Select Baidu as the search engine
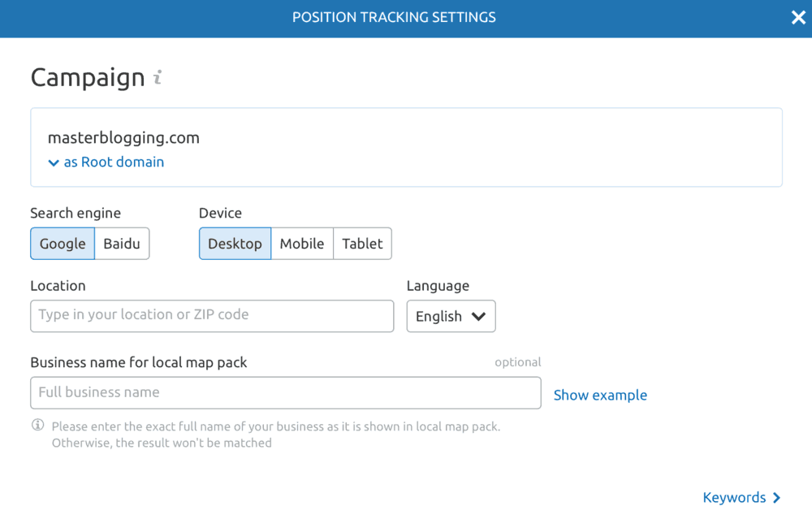Screen dimensions: 812x532 point(122,243)
